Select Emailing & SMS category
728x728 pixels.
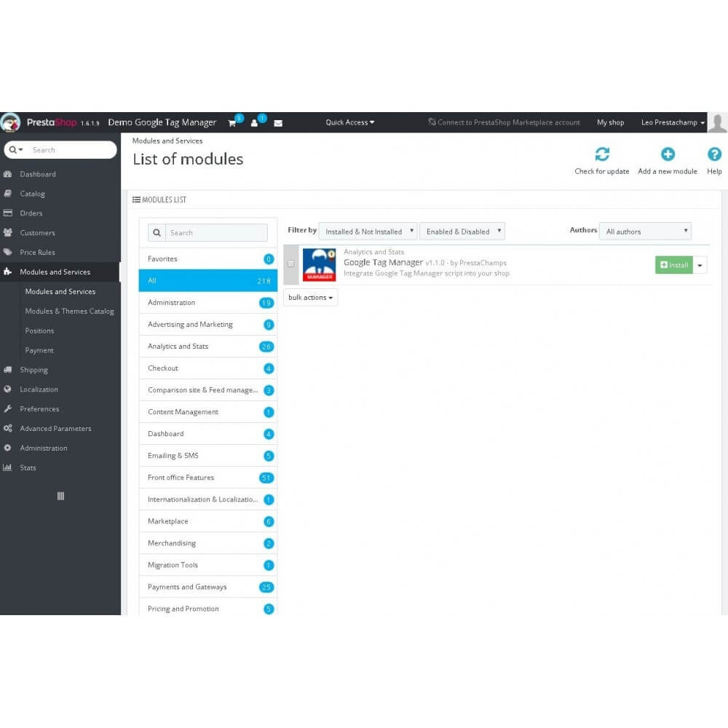(x=208, y=456)
